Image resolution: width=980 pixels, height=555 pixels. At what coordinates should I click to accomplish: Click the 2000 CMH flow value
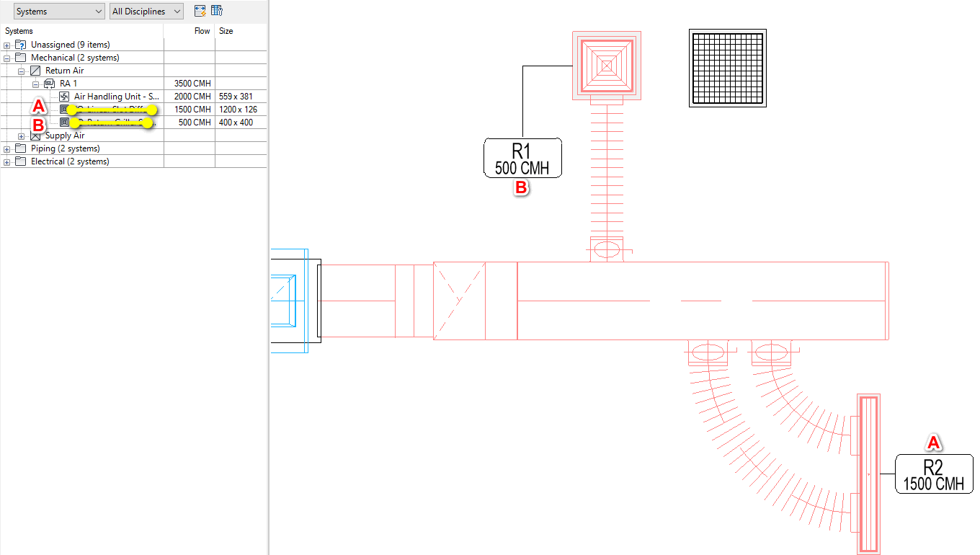192,97
